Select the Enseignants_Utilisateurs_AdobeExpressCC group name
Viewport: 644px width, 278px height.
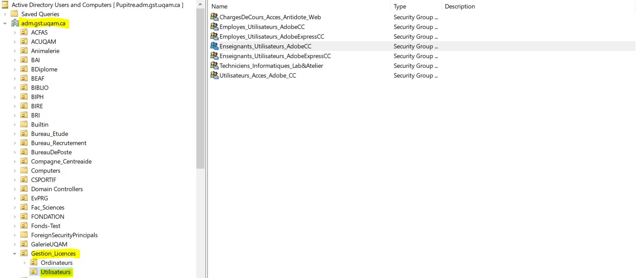pos(275,56)
